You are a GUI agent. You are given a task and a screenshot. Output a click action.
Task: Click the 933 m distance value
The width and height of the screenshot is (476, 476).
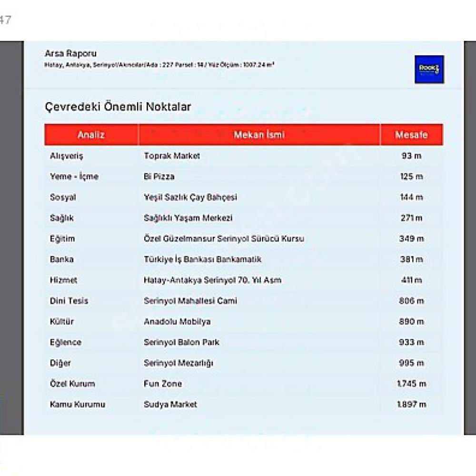coord(412,342)
